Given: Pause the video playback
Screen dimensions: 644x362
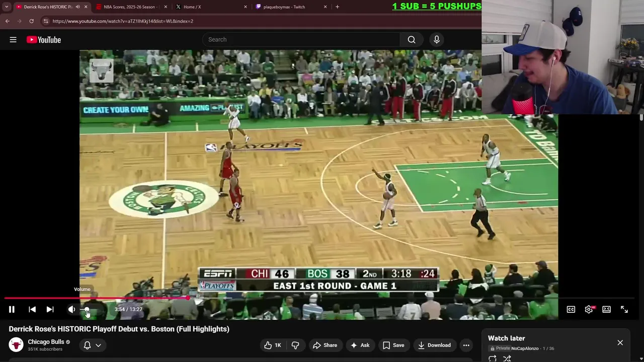Looking at the screenshot, I should click(12, 309).
